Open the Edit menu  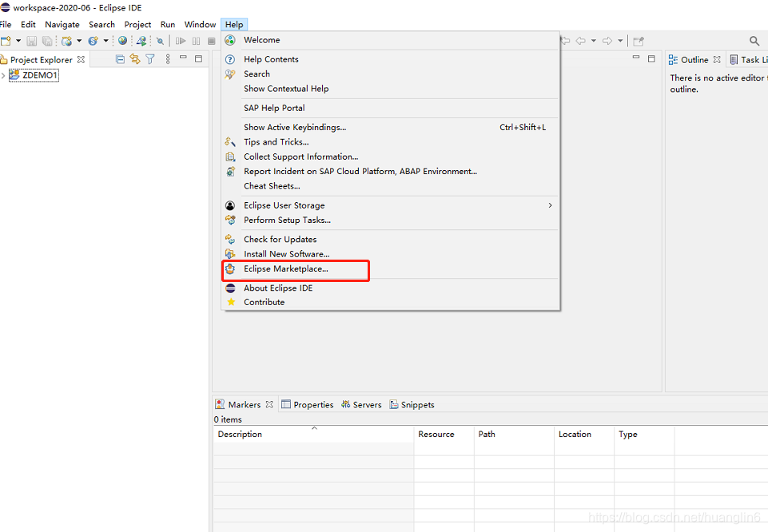[28, 25]
